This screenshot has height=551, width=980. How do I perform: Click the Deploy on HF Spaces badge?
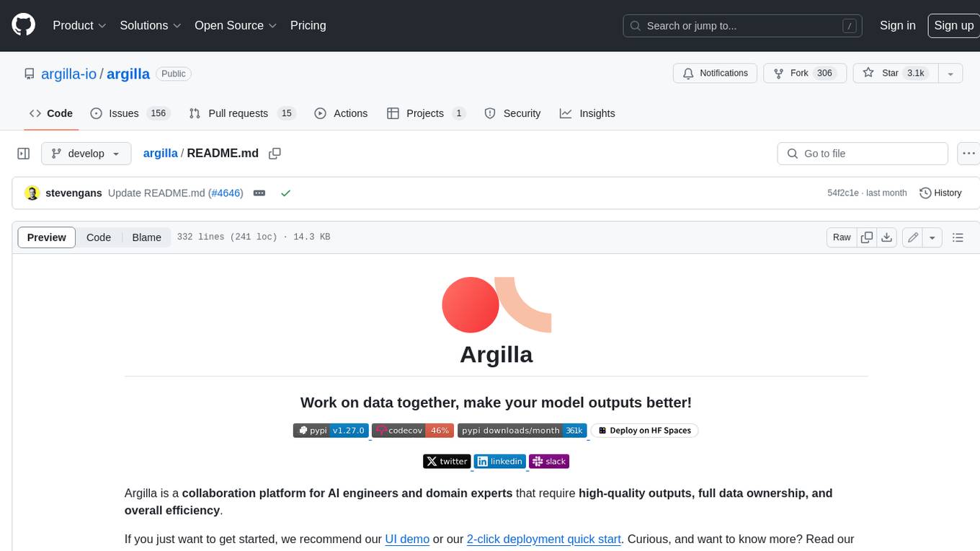point(644,431)
